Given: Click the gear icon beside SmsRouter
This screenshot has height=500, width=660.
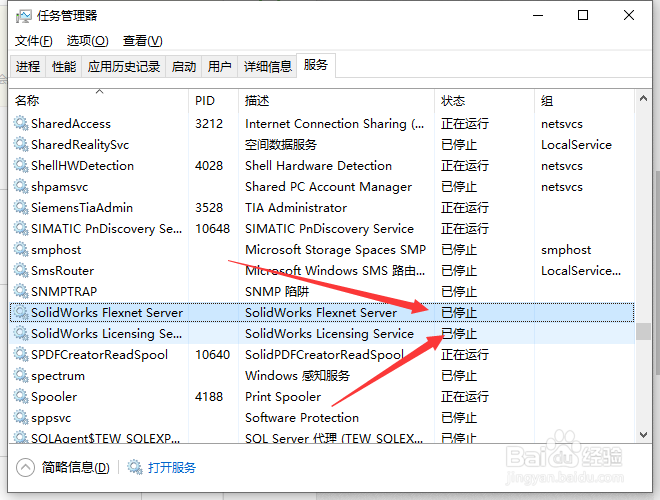Looking at the screenshot, I should tap(21, 270).
